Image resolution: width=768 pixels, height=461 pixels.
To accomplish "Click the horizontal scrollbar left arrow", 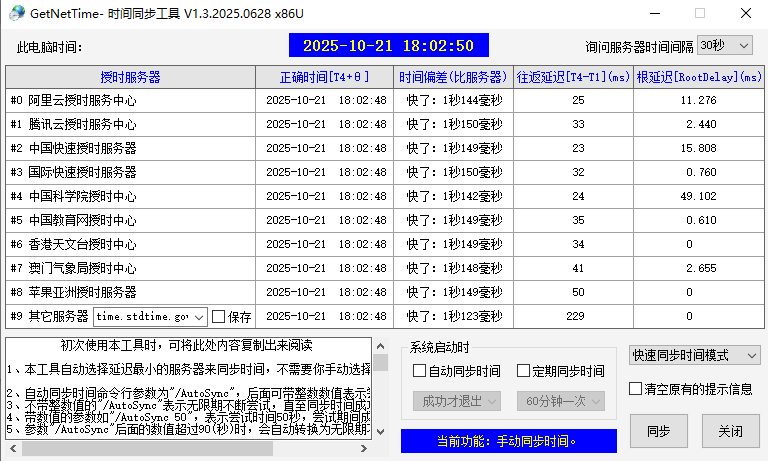I will [13, 449].
